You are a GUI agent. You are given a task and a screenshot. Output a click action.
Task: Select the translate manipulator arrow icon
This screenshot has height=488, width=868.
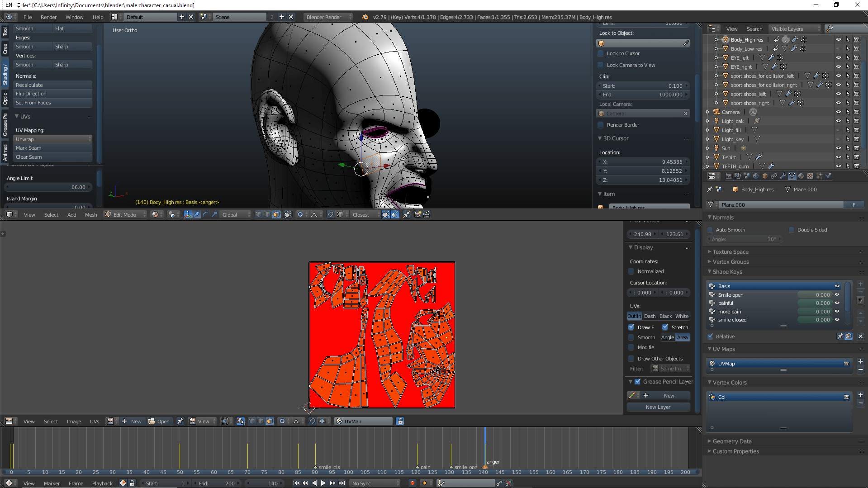pyautogui.click(x=196, y=215)
